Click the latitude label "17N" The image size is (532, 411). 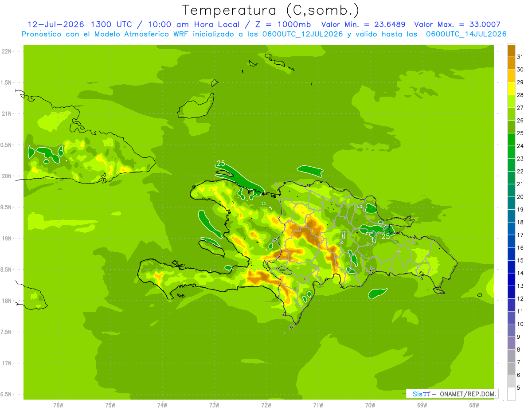point(7,363)
